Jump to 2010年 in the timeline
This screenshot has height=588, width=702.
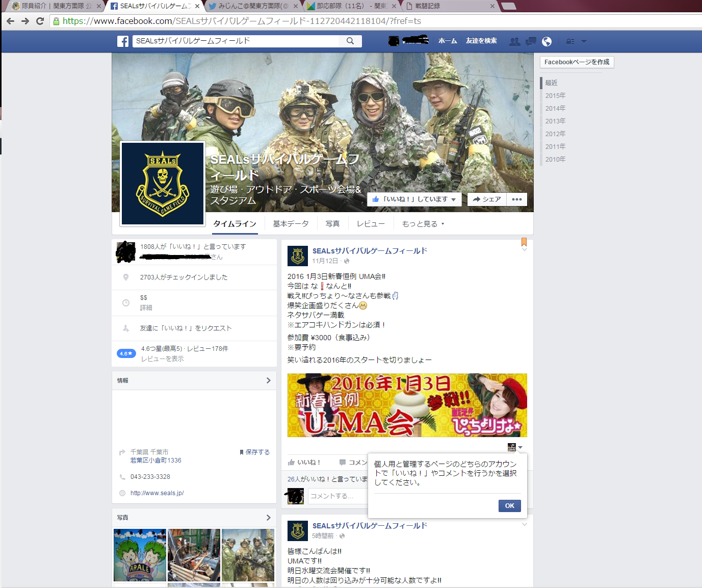coord(555,159)
